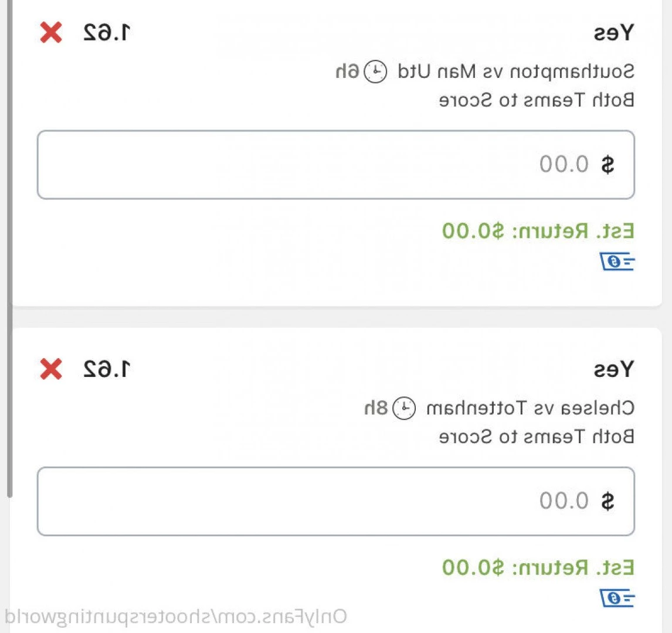Screen dimensions: 672x633
Task: Click the blue cash icon under Southampton bet
Action: (x=617, y=261)
